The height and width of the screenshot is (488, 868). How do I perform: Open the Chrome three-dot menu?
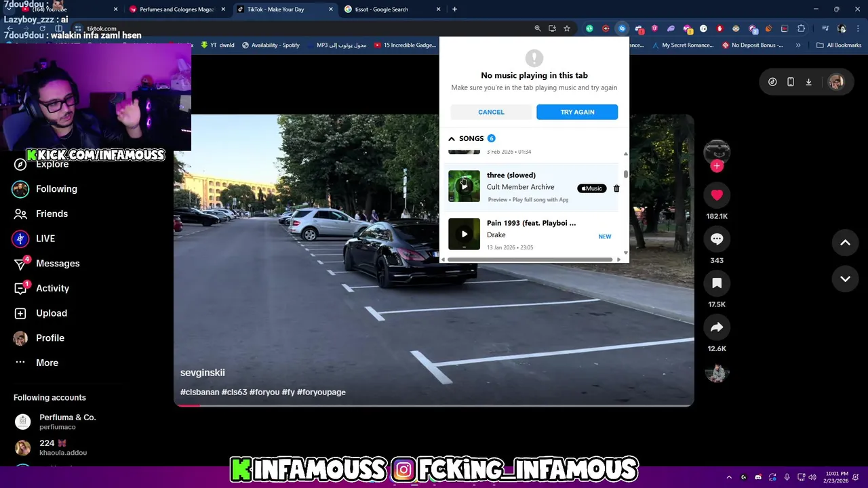tap(858, 28)
